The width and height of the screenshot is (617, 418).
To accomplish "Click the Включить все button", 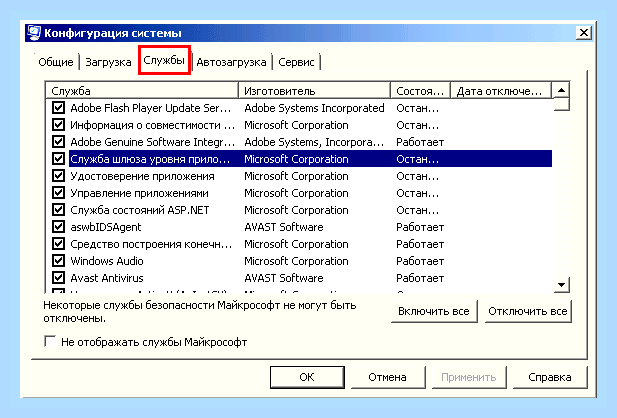I will pyautogui.click(x=434, y=311).
